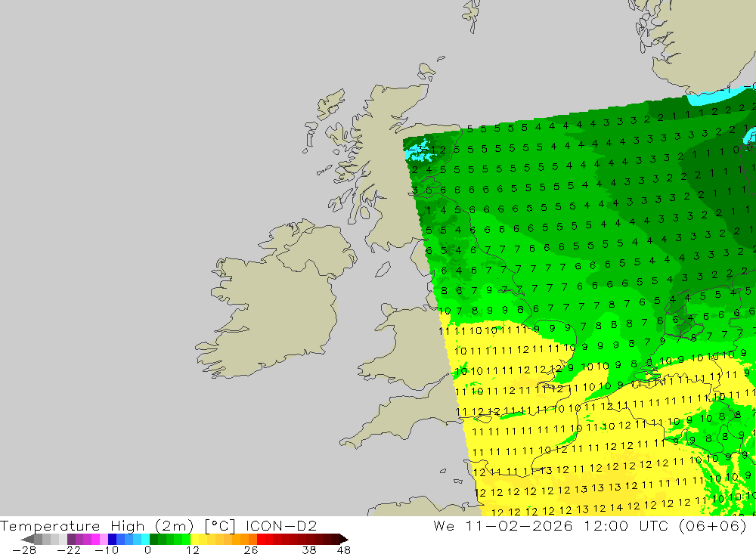Click the gray left arrow of color scale

tap(28, 539)
